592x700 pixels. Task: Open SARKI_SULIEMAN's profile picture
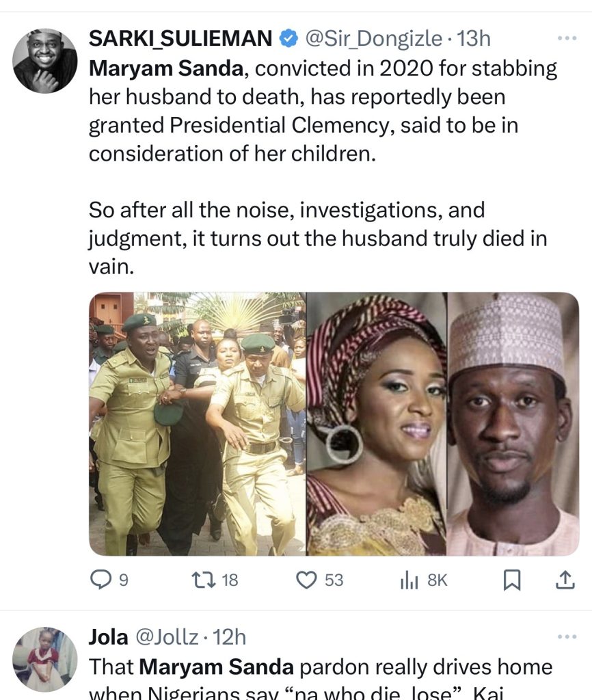point(45,61)
